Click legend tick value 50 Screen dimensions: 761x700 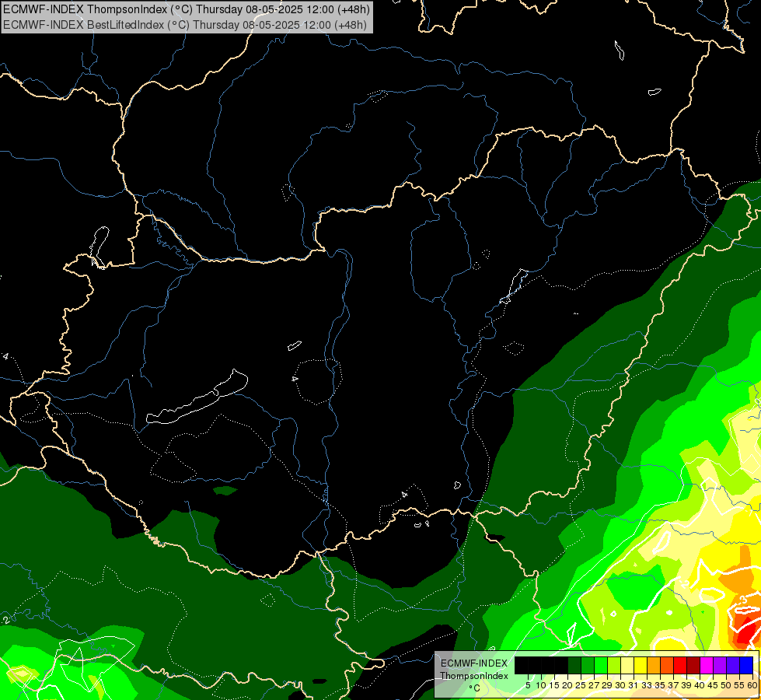pos(726,685)
